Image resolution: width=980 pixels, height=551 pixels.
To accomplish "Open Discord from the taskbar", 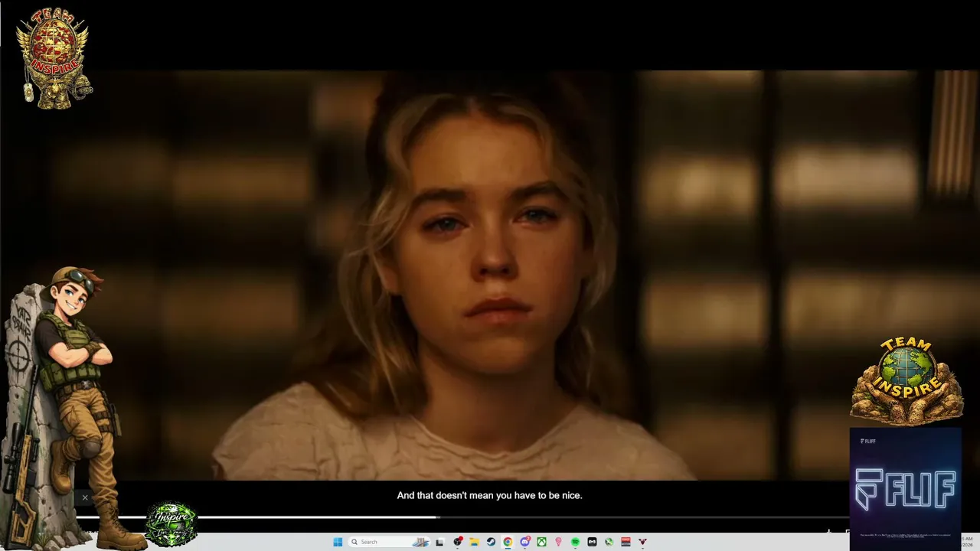I will point(524,542).
